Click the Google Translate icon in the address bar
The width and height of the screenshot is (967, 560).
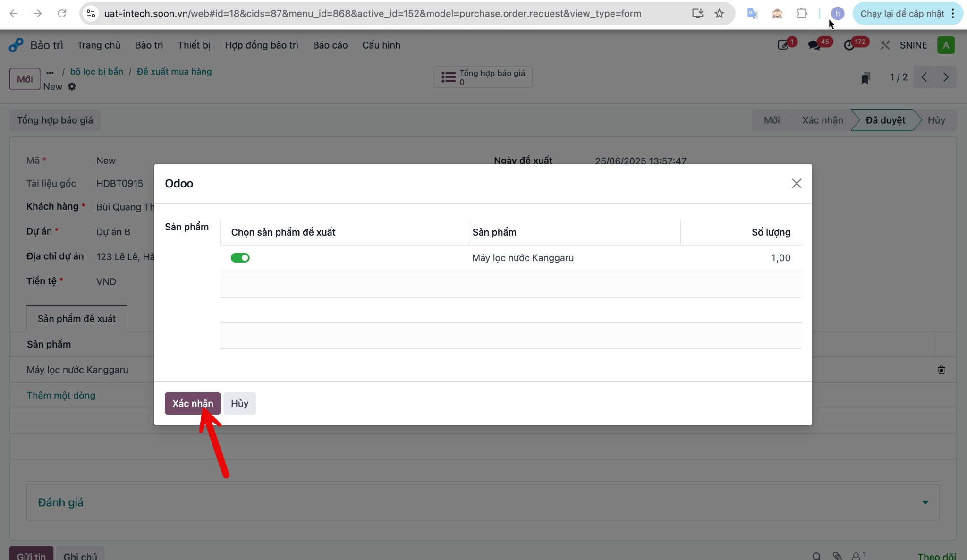tap(752, 13)
